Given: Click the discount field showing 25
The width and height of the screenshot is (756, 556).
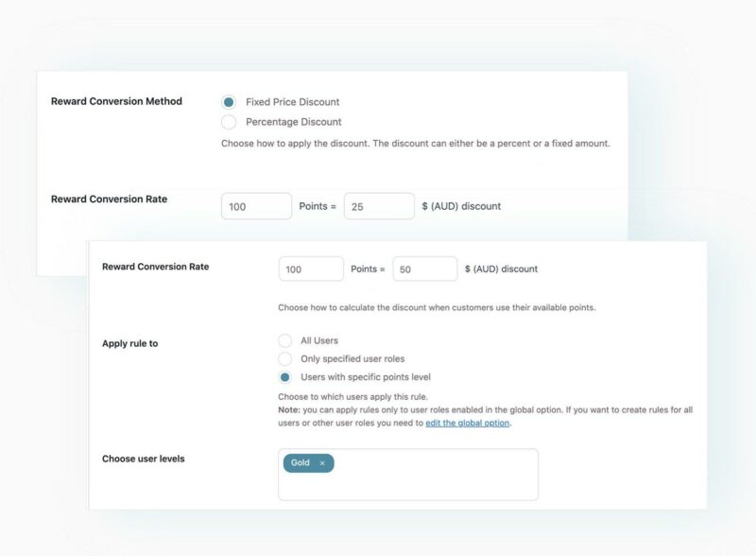Looking at the screenshot, I should click(379, 206).
